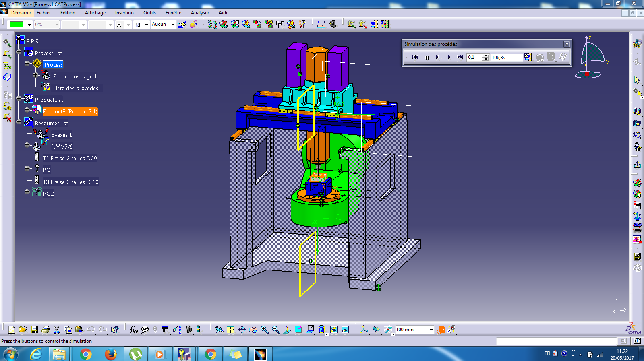Viewport: 644px width, 361px height.
Task: Select Liste des procédés.1 in tree
Action: pos(78,88)
